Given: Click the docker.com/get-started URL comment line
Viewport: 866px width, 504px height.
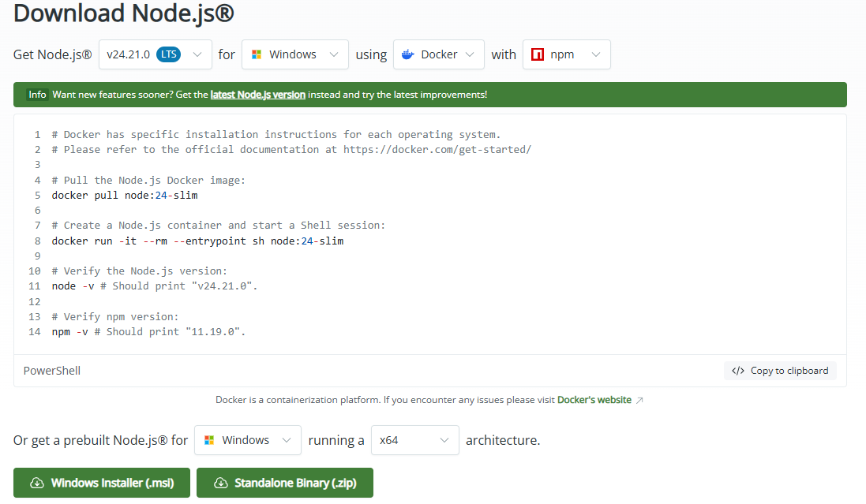Looking at the screenshot, I should 291,150.
